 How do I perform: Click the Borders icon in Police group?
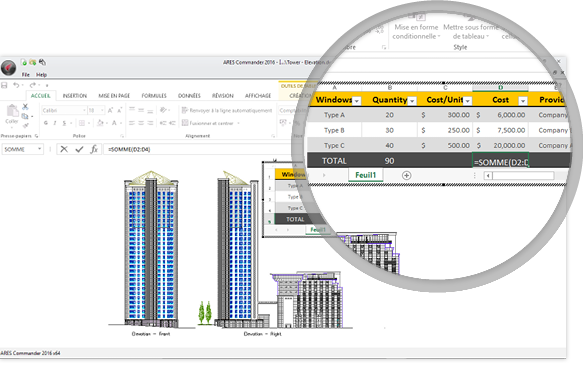coord(82,123)
